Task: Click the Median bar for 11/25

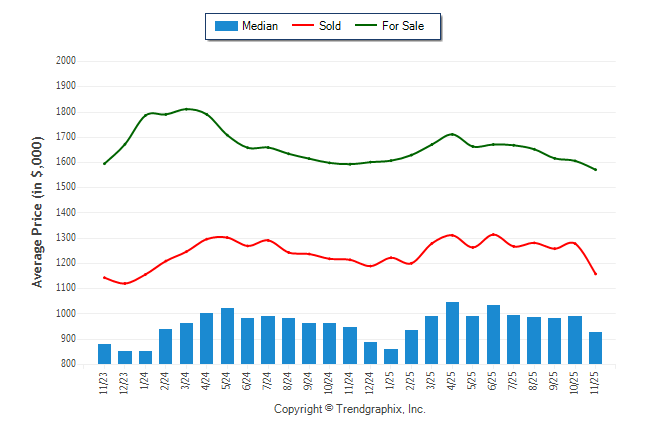Action: pos(595,348)
